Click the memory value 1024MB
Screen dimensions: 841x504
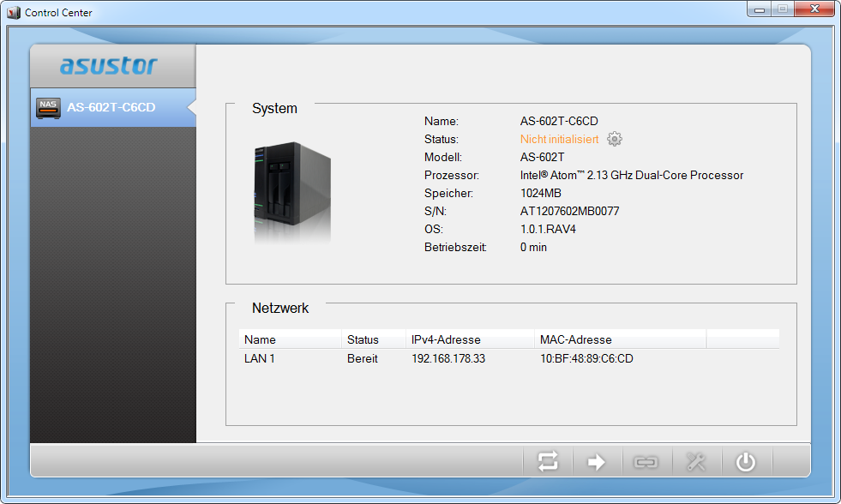click(x=541, y=193)
